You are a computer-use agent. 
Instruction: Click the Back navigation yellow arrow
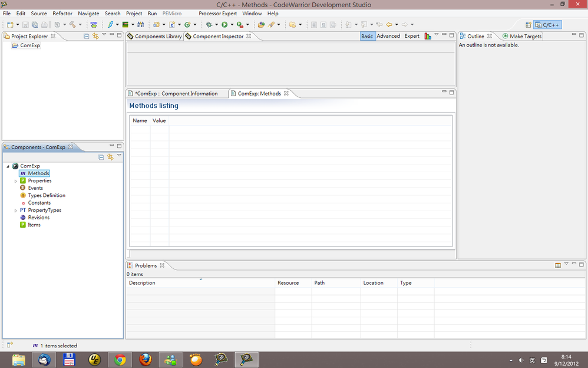389,25
